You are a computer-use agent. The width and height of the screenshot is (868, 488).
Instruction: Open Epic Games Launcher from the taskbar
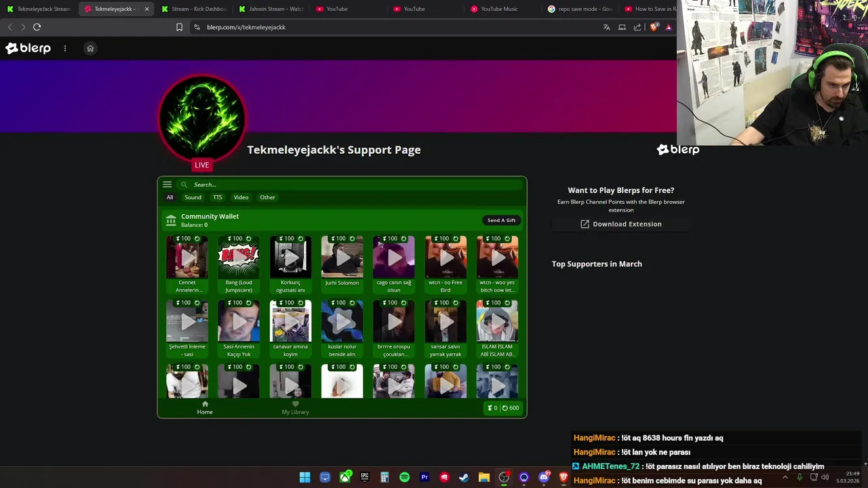(x=365, y=477)
